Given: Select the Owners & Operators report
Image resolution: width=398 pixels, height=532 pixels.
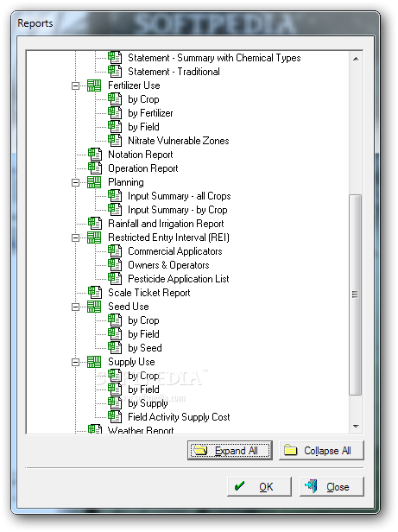Looking at the screenshot, I should point(168,265).
